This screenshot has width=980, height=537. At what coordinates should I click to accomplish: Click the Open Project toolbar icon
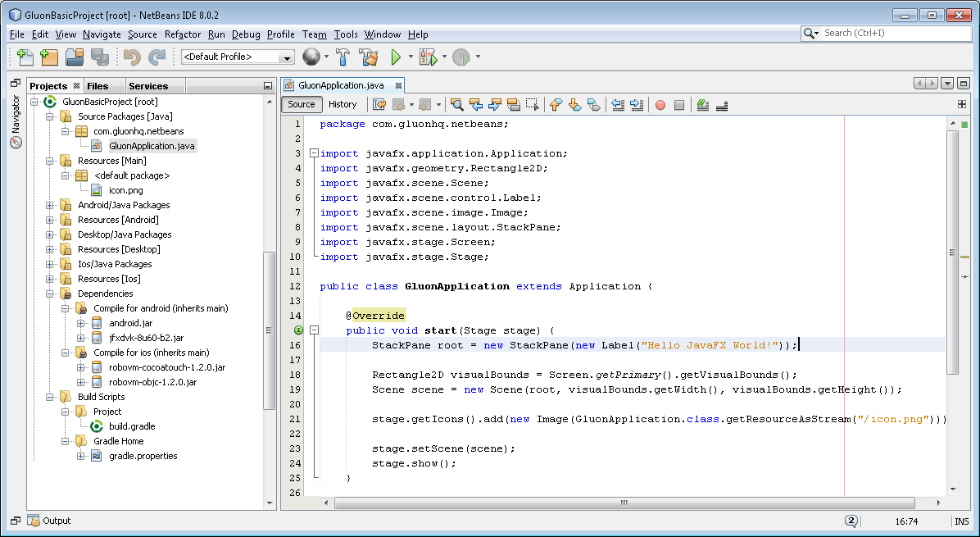tap(75, 57)
